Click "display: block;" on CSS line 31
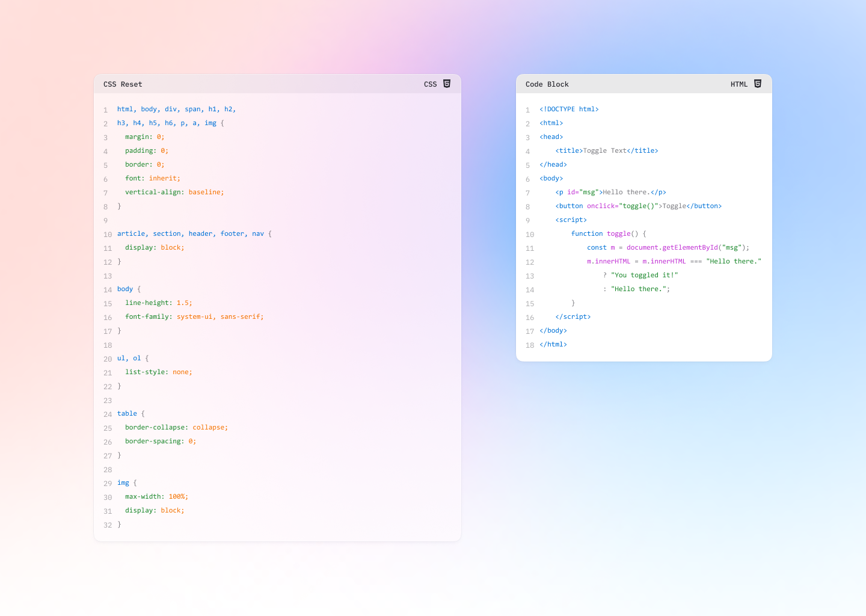This screenshot has height=616, width=866. [155, 511]
